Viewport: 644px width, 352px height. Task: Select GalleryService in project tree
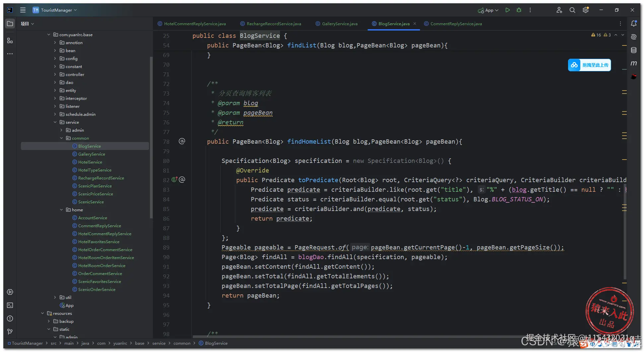(92, 154)
